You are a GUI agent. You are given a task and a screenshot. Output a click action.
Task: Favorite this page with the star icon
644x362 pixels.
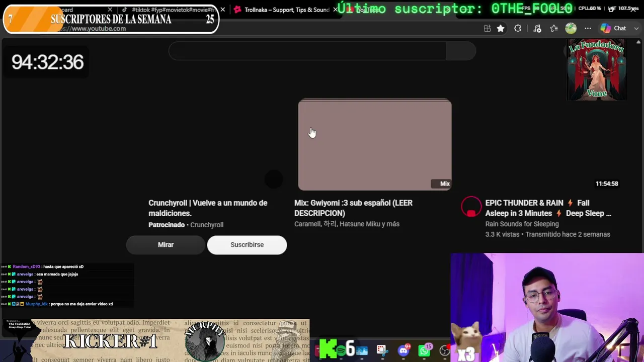click(x=501, y=29)
